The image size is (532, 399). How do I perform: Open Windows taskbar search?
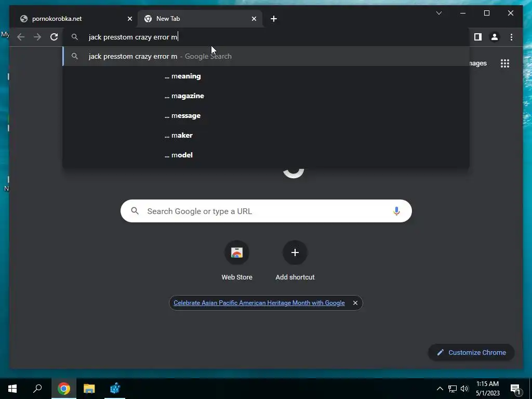pyautogui.click(x=37, y=389)
